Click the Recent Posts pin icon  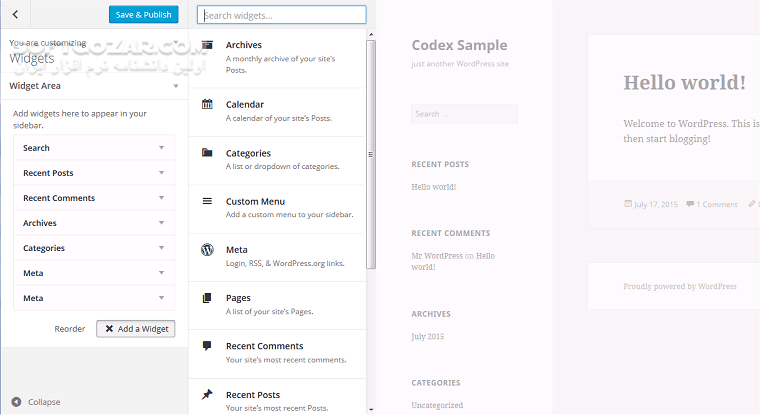coord(207,394)
